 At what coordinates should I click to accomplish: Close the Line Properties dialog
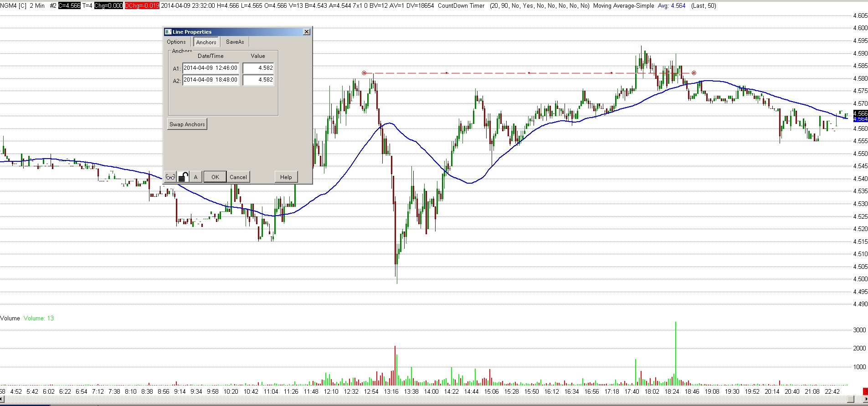click(307, 31)
